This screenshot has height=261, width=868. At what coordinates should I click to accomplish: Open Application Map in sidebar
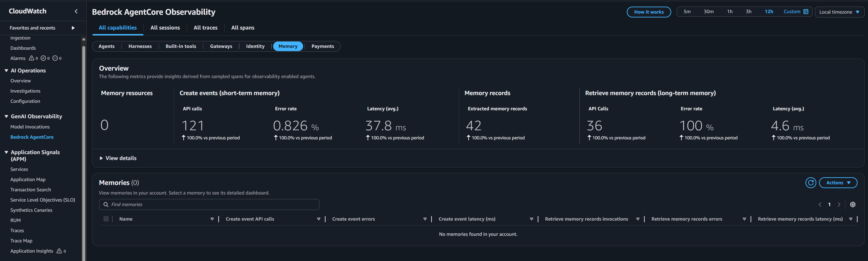tap(28, 179)
